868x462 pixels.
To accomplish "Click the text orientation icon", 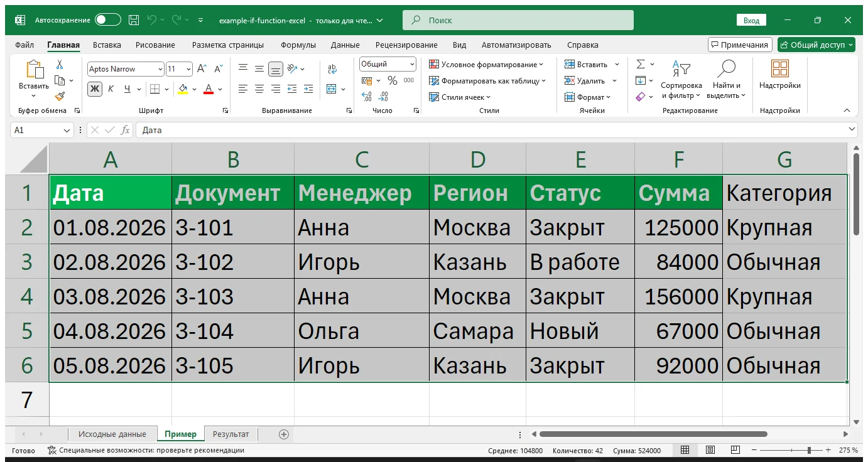I will coord(292,69).
